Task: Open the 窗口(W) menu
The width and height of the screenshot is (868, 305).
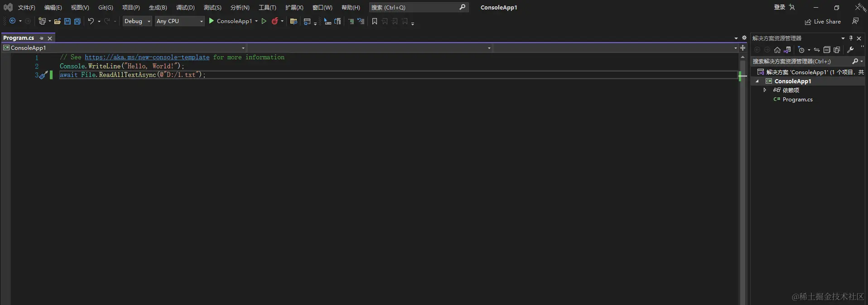Action: coord(322,7)
